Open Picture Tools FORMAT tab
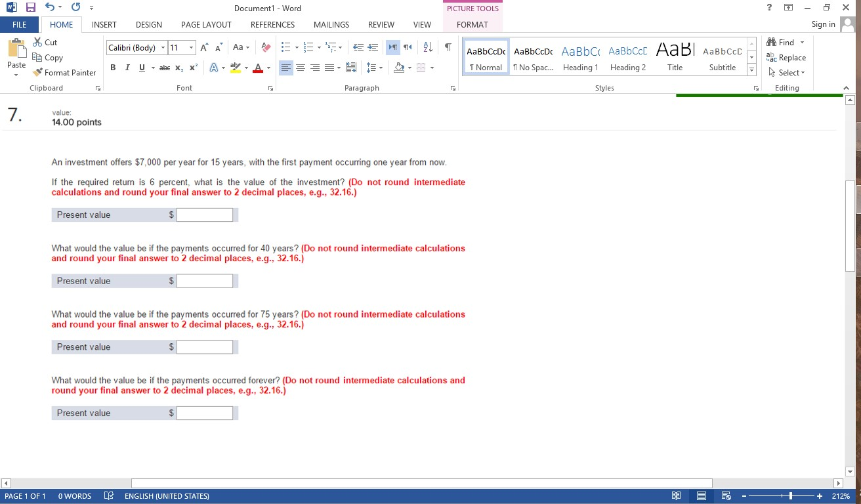The height and width of the screenshot is (504, 861). coord(472,24)
